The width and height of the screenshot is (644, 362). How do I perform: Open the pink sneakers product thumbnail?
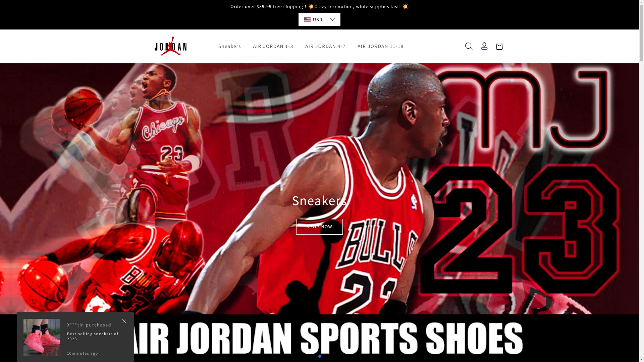point(42,337)
